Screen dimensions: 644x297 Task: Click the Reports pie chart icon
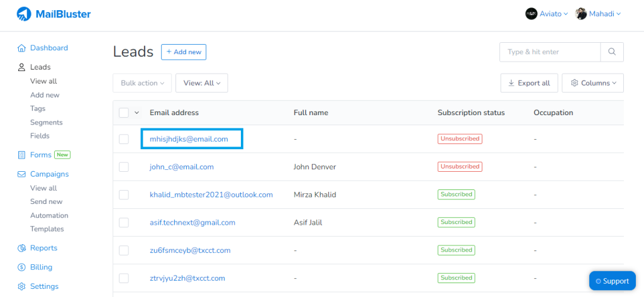click(x=22, y=248)
